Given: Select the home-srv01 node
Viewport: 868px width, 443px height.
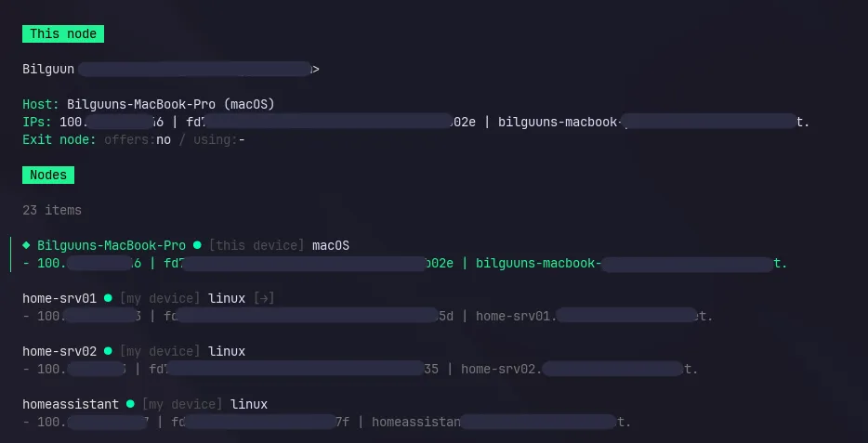Looking at the screenshot, I should tap(59, 298).
